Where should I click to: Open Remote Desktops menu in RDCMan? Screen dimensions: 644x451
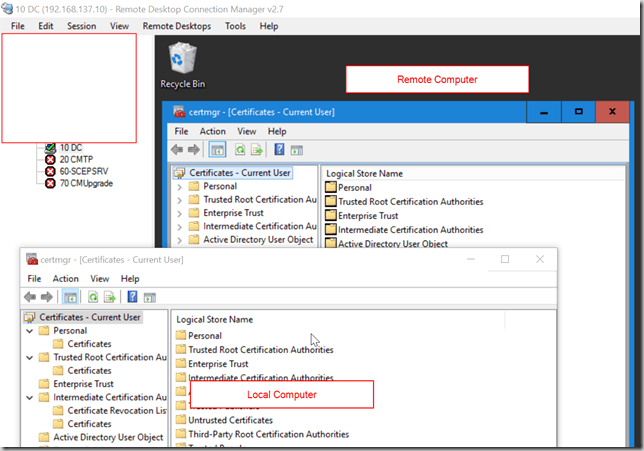pos(177,26)
